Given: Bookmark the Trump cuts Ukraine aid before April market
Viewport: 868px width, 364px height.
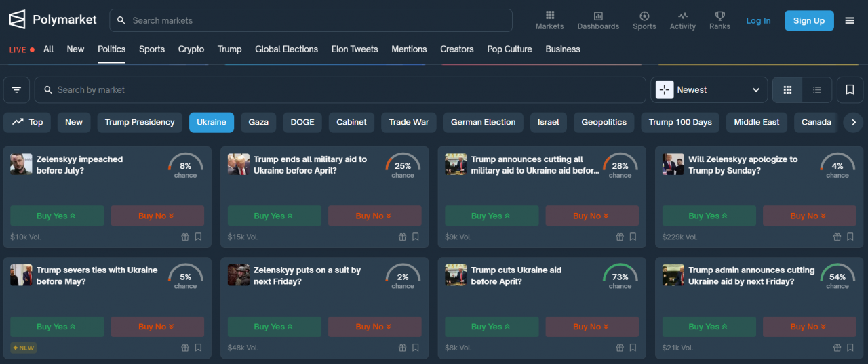Looking at the screenshot, I should 633,348.
